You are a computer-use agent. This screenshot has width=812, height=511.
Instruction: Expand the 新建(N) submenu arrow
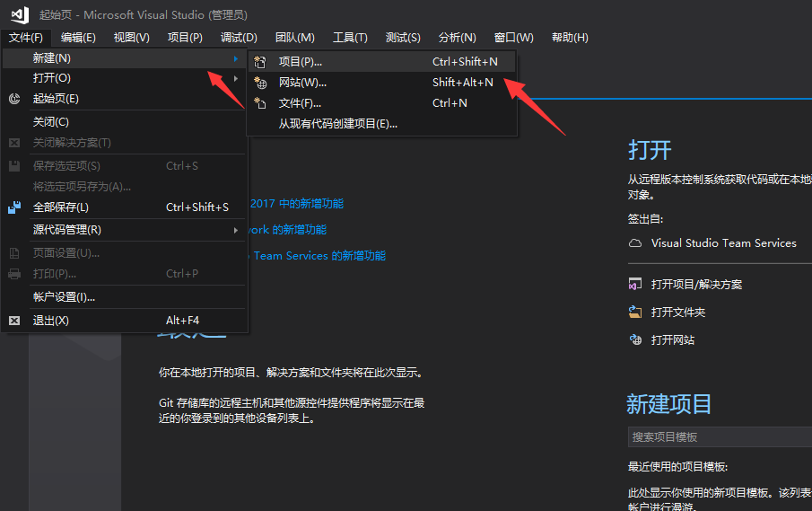[x=236, y=58]
